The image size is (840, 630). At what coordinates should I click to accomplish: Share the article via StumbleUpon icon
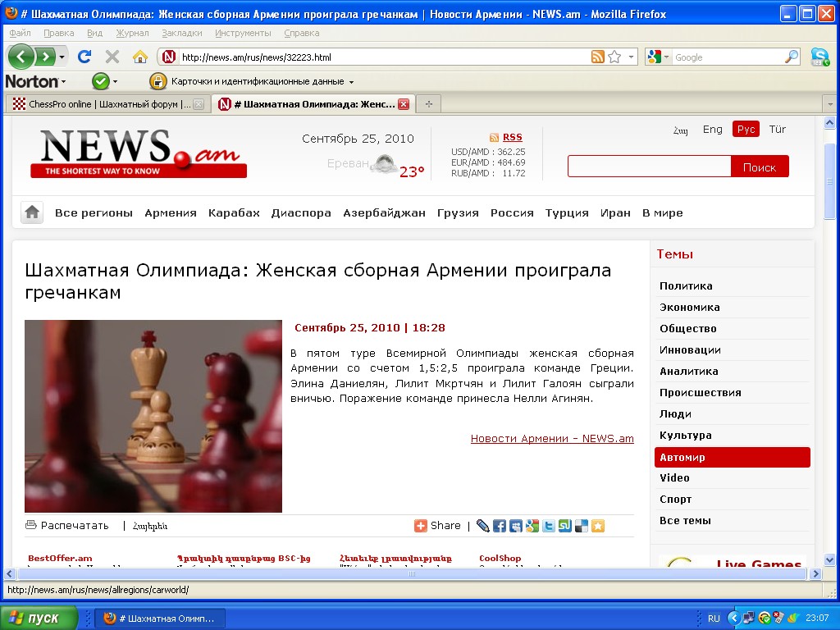click(x=565, y=526)
